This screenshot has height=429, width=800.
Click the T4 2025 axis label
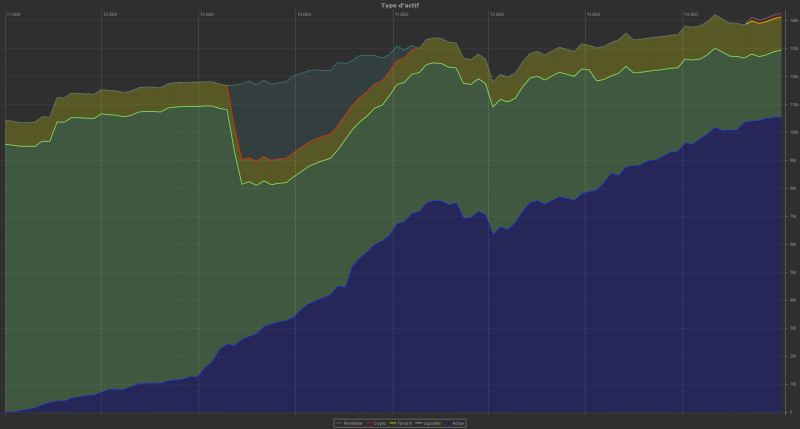[690, 15]
